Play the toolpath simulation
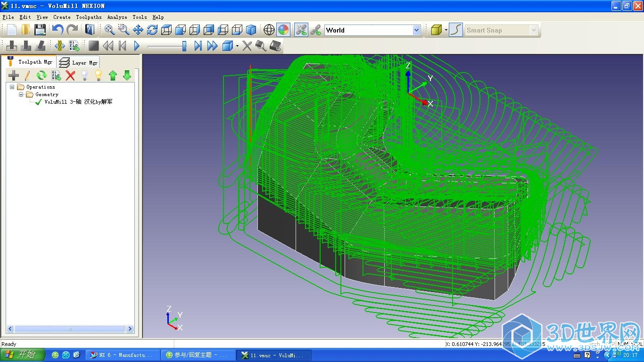Screen dimensions: 644x362 137,46
